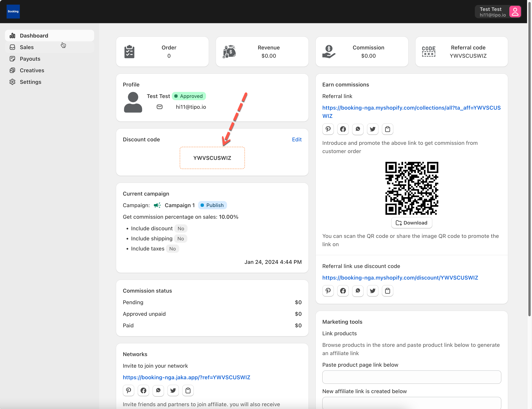Open the booking-nga.jaka.app network invite link
Screen dimensions: 532x409
186,377
